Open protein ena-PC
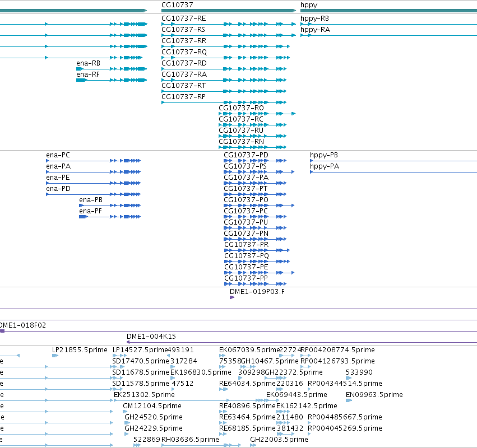 click(58, 155)
